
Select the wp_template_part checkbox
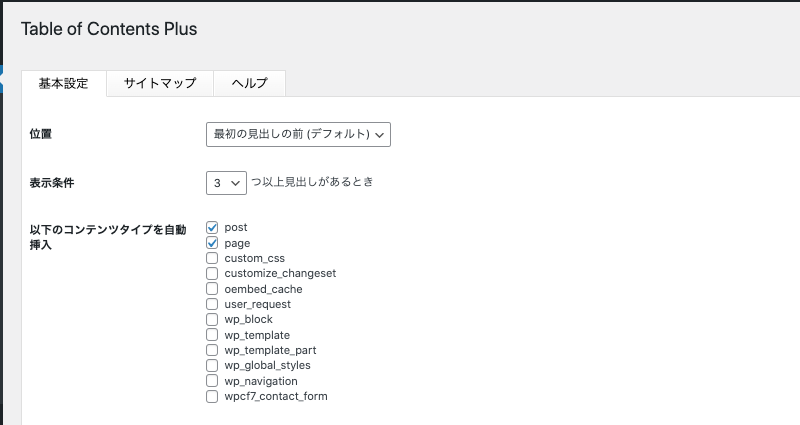pos(212,350)
